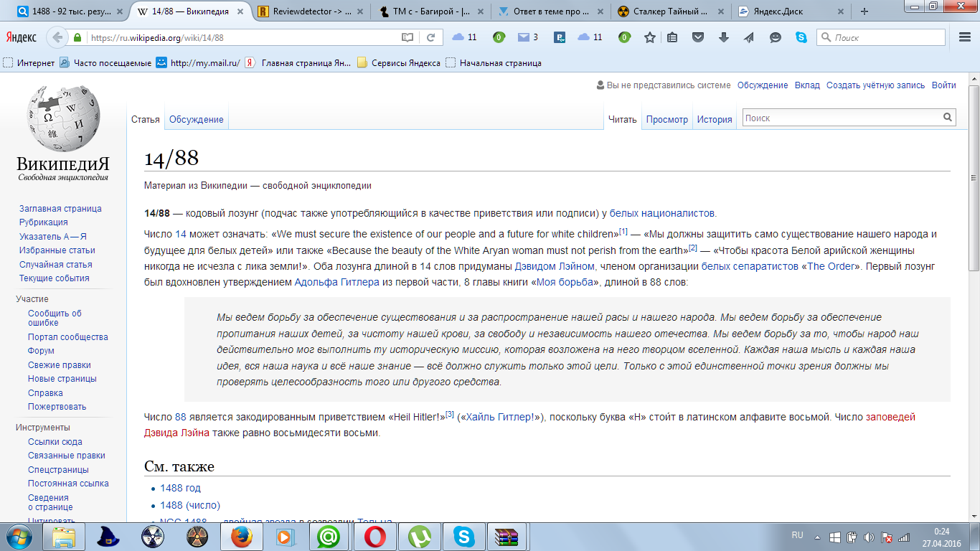Click the Пожертвовать sidebar link
Viewport: 980px width, 551px height.
tap(57, 407)
